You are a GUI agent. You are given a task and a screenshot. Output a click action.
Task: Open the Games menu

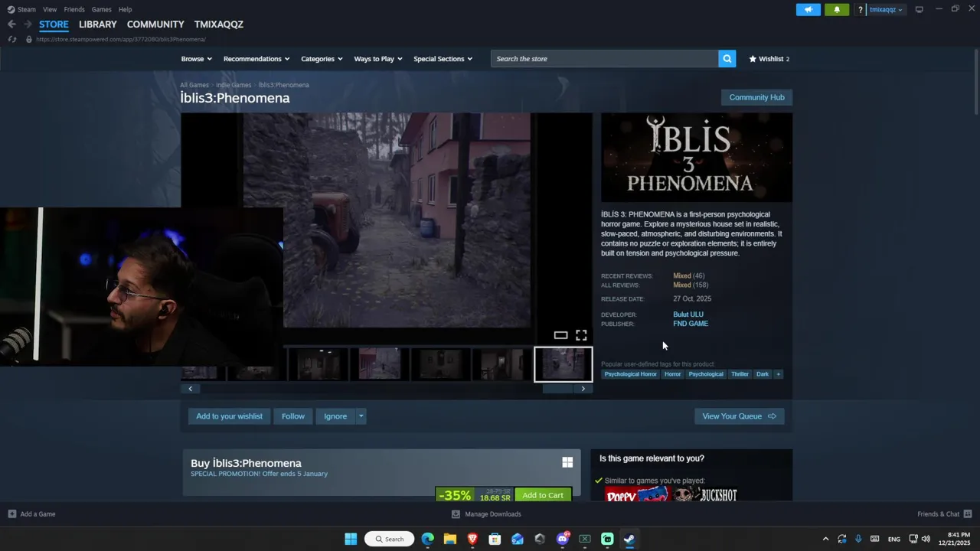pyautogui.click(x=101, y=9)
